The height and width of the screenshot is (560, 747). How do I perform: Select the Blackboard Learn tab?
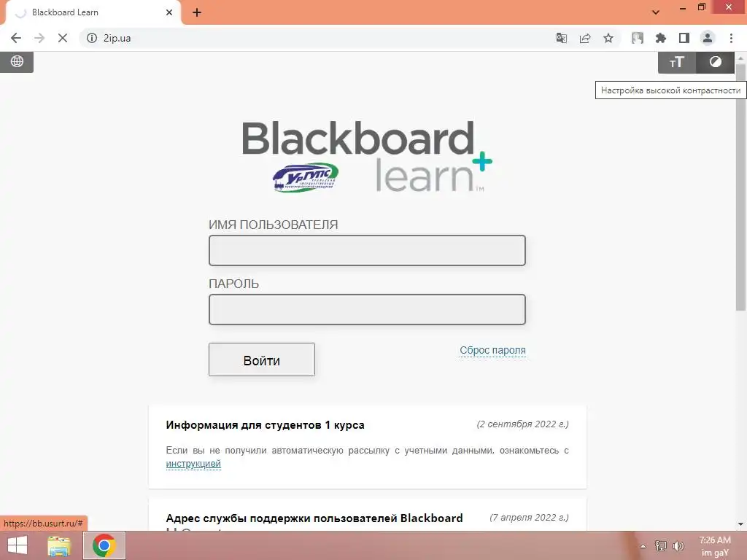point(90,12)
